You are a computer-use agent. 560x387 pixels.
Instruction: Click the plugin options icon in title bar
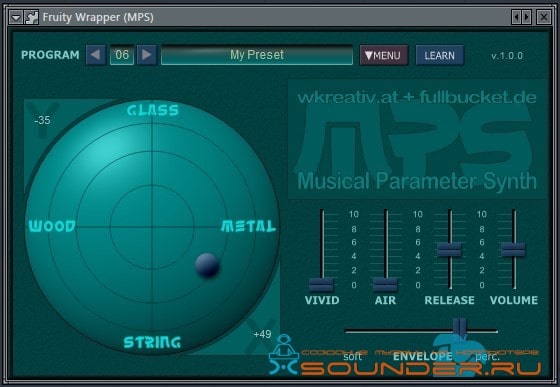31,17
